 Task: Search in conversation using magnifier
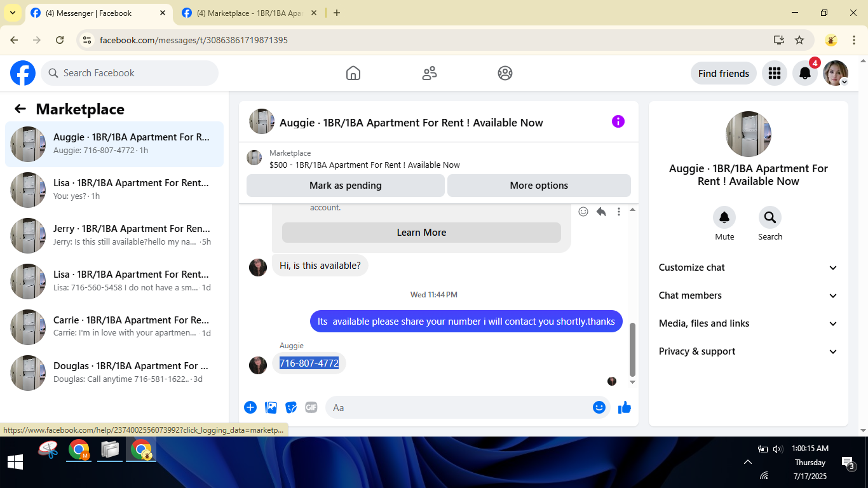[x=770, y=224]
